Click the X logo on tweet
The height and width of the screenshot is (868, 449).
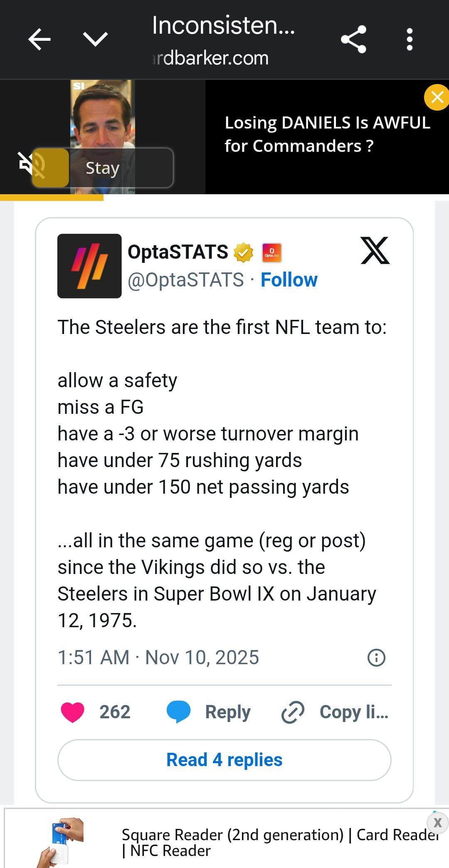(x=375, y=251)
